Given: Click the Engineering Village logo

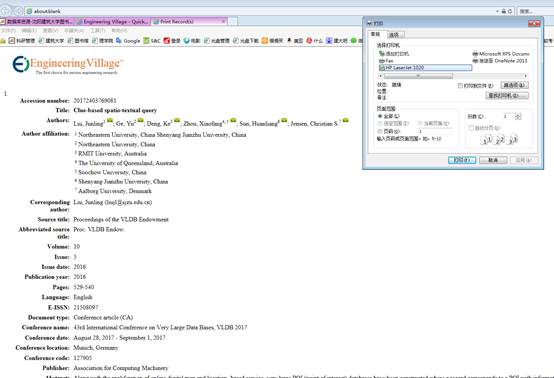Looking at the screenshot, I should tap(67, 65).
